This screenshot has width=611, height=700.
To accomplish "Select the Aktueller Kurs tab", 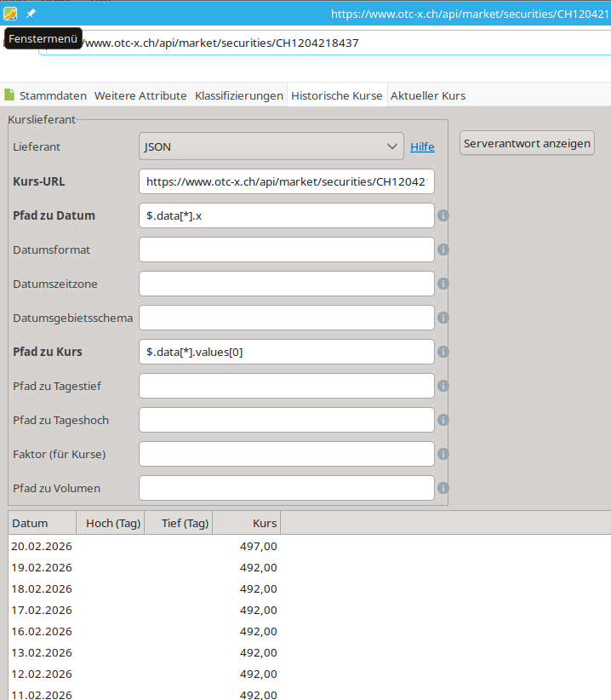I will (427, 95).
